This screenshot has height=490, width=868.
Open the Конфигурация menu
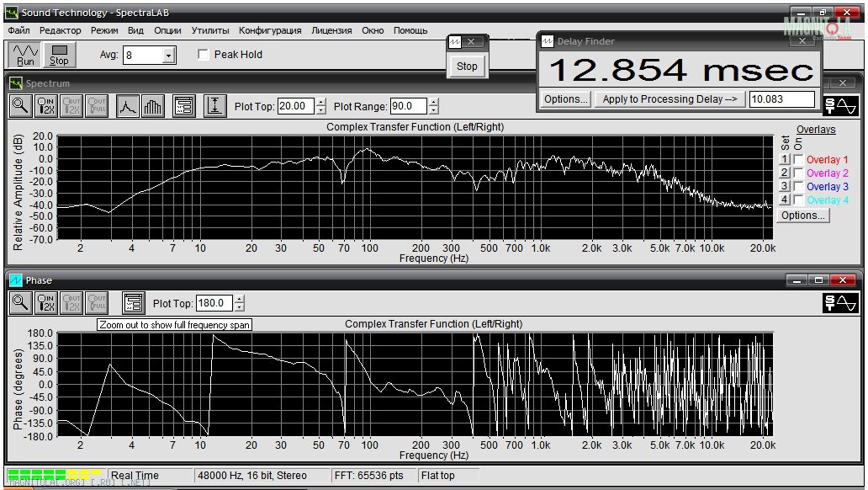pyautogui.click(x=270, y=30)
